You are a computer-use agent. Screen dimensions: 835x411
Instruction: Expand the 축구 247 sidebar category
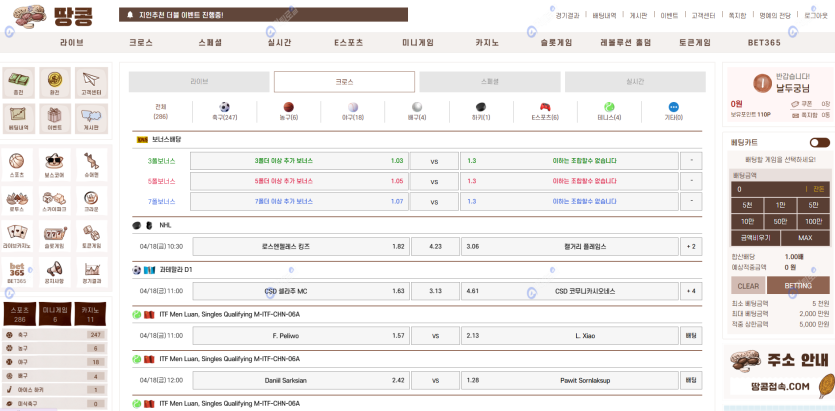pyautogui.click(x=54, y=335)
